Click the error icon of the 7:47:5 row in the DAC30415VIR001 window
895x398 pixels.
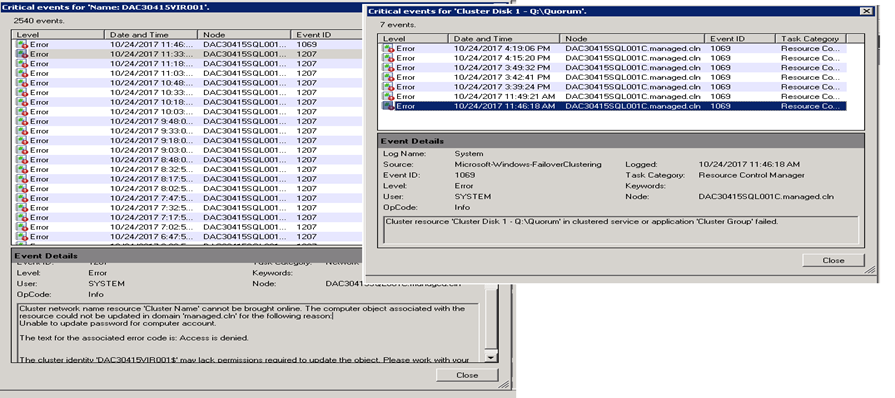click(x=22, y=198)
